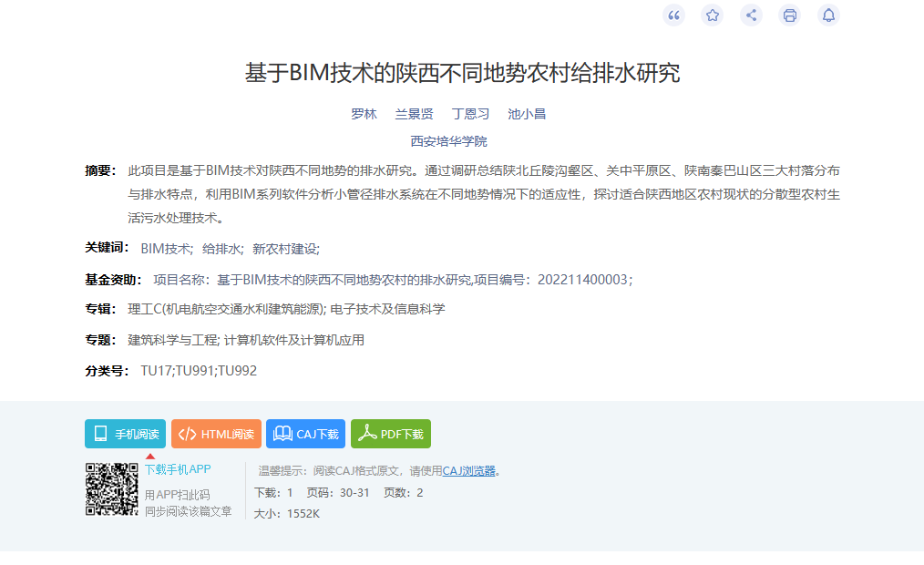Image resolution: width=924 pixels, height=565 pixels.
Task: Click the 手机阅读 button
Action: [126, 434]
